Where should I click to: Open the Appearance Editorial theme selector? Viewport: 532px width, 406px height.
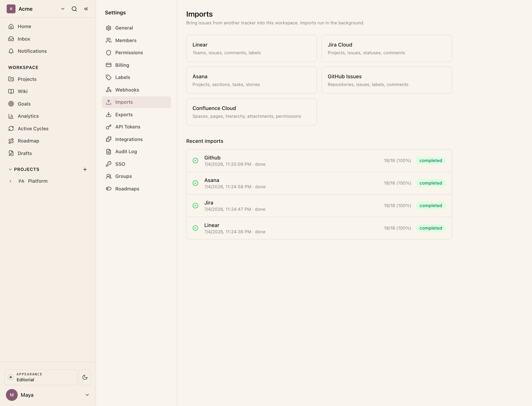[41, 377]
